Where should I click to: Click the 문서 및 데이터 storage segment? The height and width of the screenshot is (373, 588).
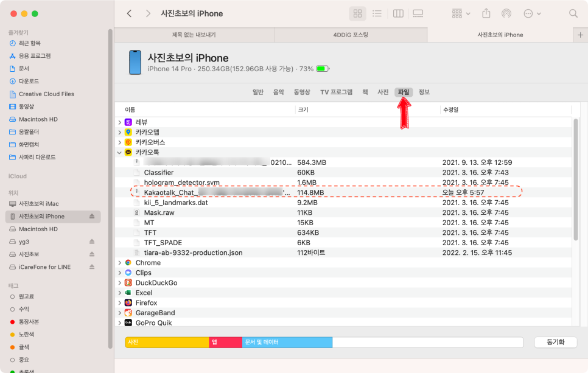(287, 342)
